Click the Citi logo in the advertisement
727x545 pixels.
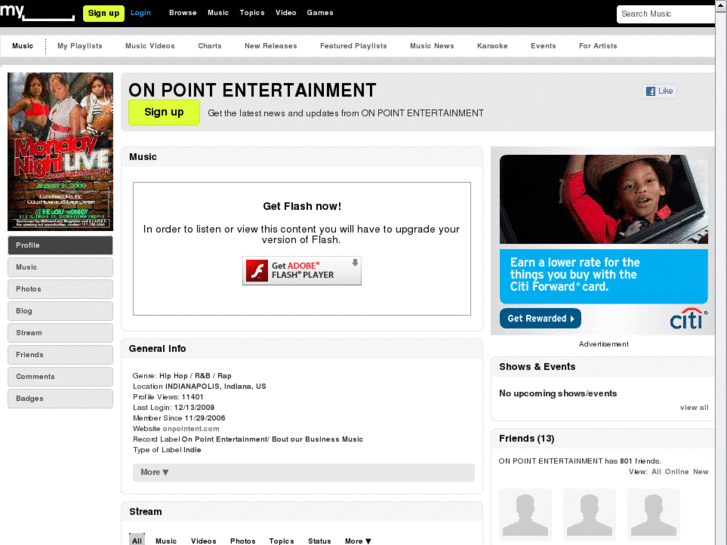coord(689,319)
